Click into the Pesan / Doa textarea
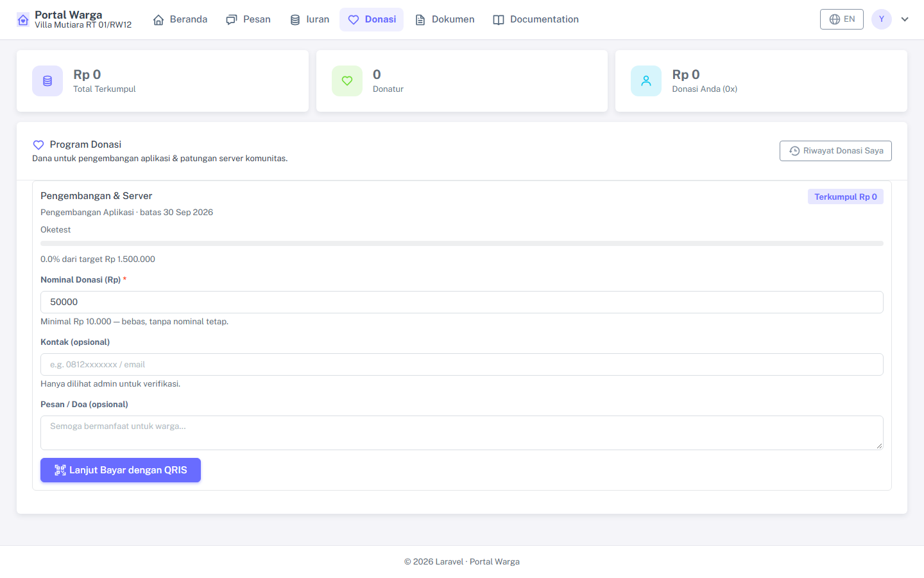This screenshot has height=578, width=924. tap(462, 433)
